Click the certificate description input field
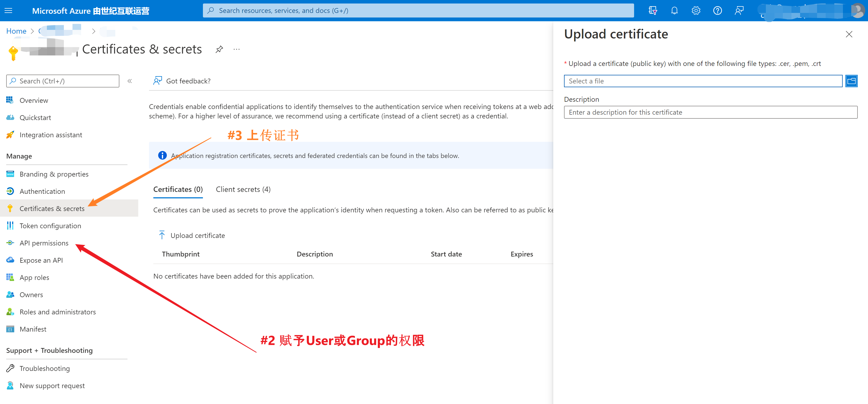Screen dimensions: 868x404 pos(710,112)
